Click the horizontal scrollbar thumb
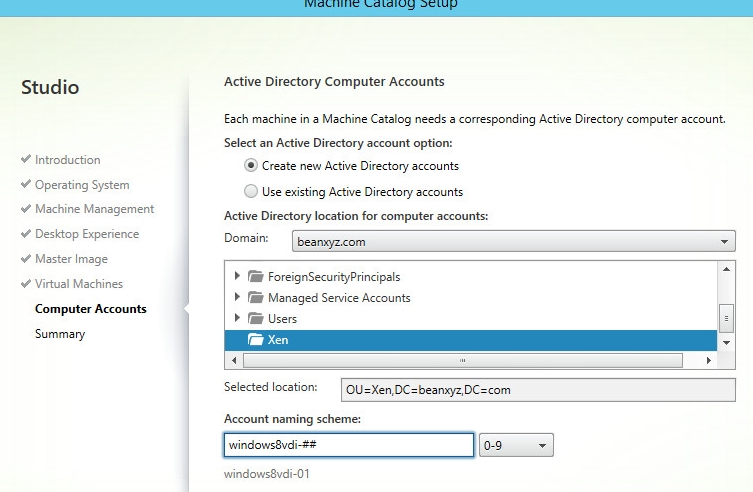The height and width of the screenshot is (492, 753). click(463, 360)
